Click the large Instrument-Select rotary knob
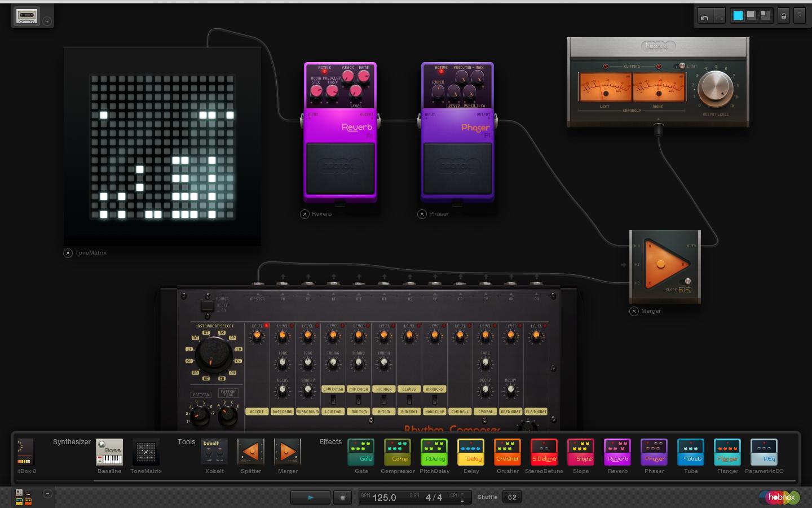 coord(214,355)
